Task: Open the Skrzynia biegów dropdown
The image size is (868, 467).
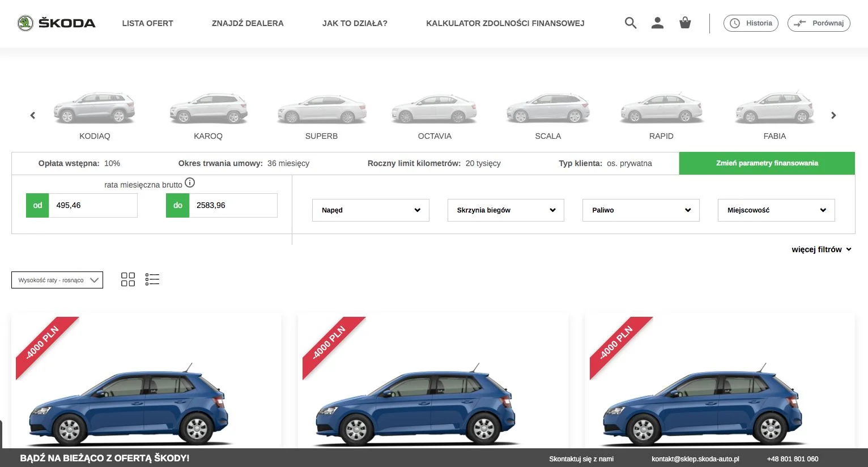Action: coord(506,210)
